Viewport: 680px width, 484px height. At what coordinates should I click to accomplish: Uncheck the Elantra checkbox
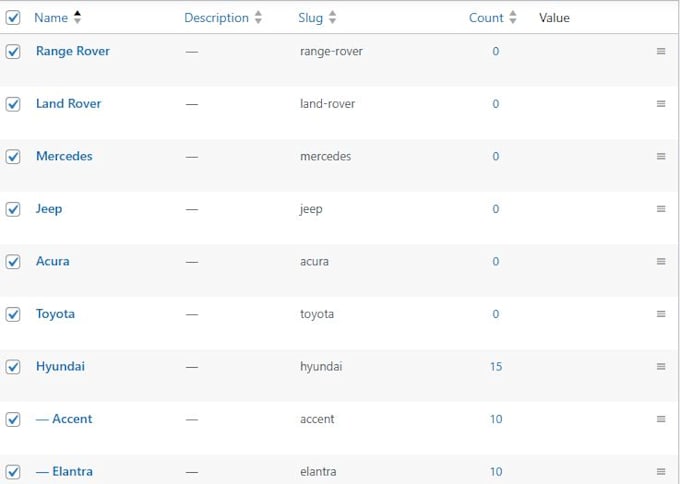(x=13, y=471)
